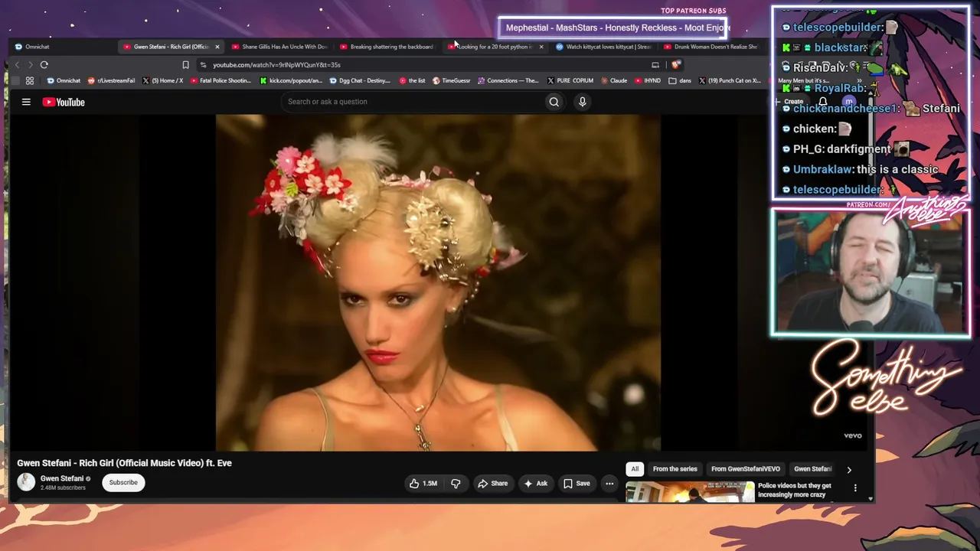The width and height of the screenshot is (980, 551).
Task: Switch to the Shane Gillis Has An Uncle tab
Action: coord(280,47)
